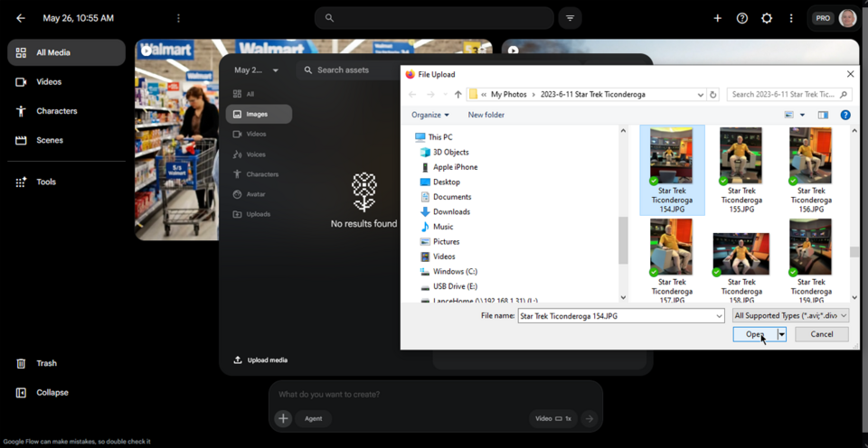Open the change view options dropdown arrow
The image size is (868, 448).
pyautogui.click(x=802, y=115)
